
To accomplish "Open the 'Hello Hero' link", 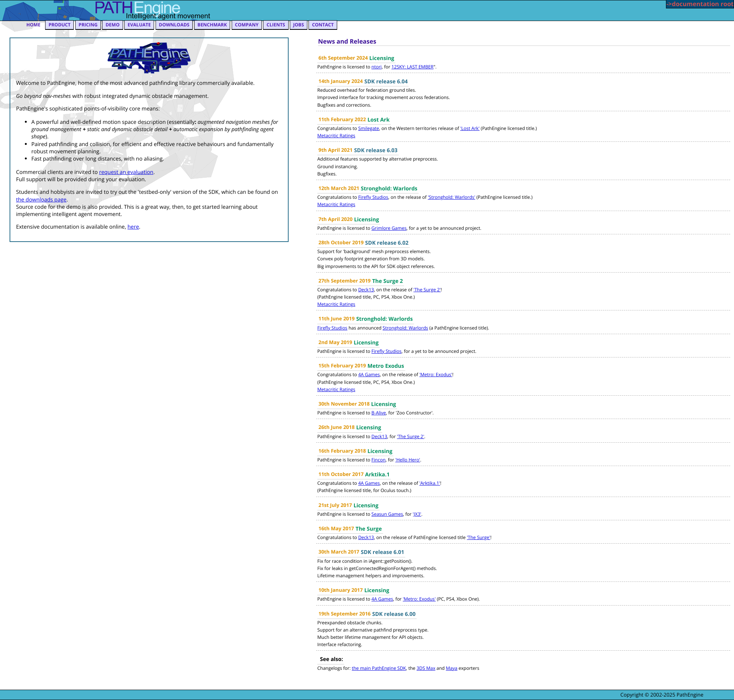I will coord(408,460).
